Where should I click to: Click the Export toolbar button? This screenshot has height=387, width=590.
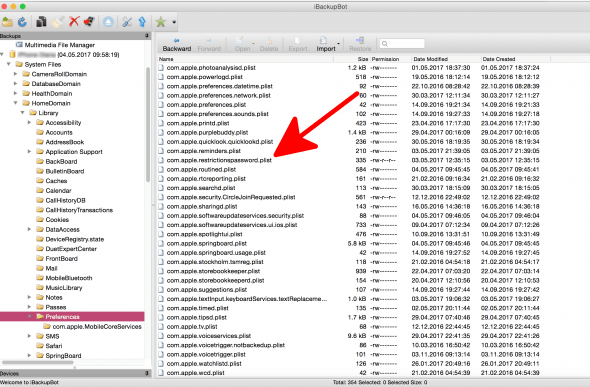[x=298, y=45]
